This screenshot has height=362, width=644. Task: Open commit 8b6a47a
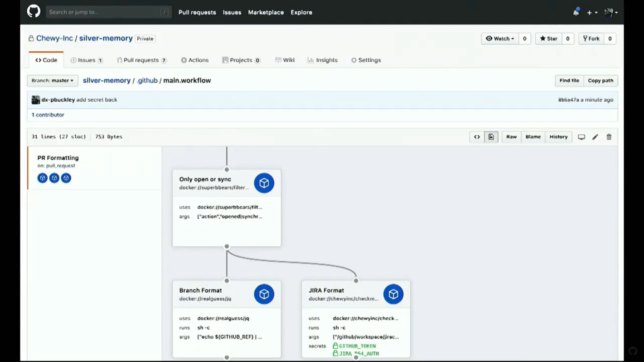568,100
